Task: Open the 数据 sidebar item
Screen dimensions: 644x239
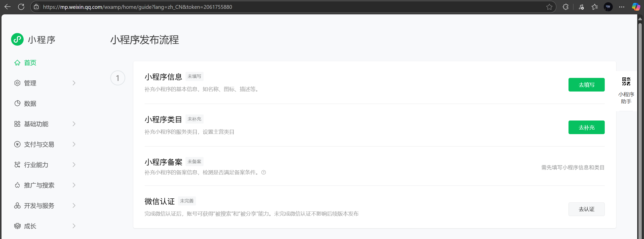Action: click(30, 103)
